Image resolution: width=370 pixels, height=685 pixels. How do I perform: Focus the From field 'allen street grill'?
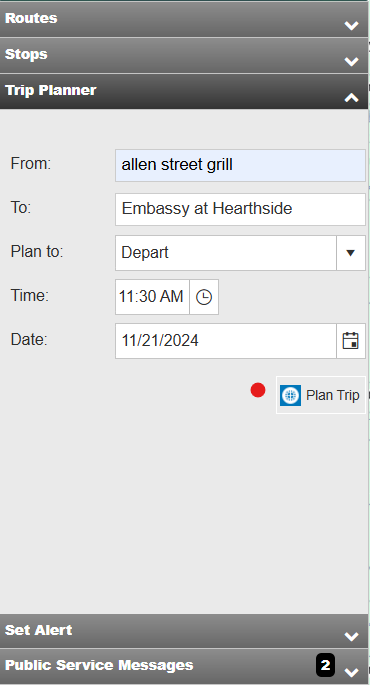click(240, 166)
